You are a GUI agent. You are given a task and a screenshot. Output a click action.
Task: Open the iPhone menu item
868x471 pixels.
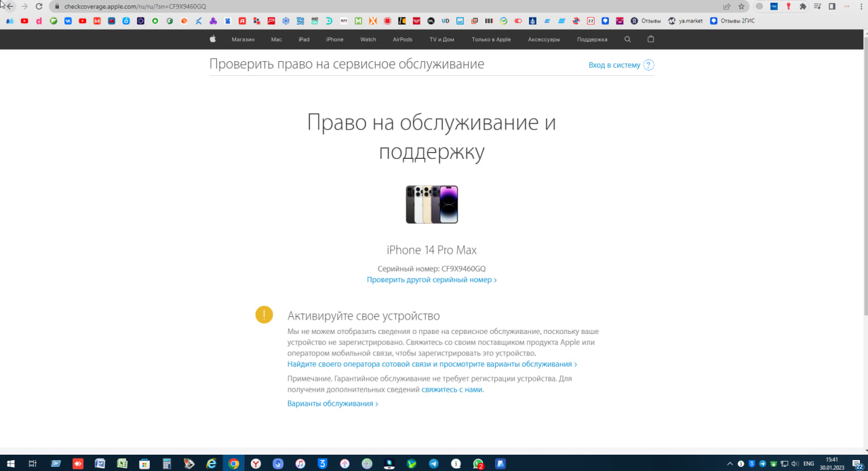tap(334, 39)
